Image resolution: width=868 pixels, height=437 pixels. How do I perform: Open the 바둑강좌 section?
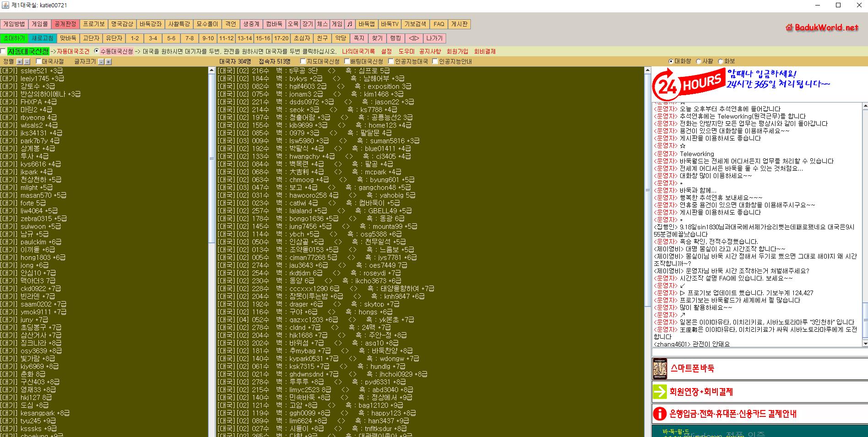[x=151, y=24]
